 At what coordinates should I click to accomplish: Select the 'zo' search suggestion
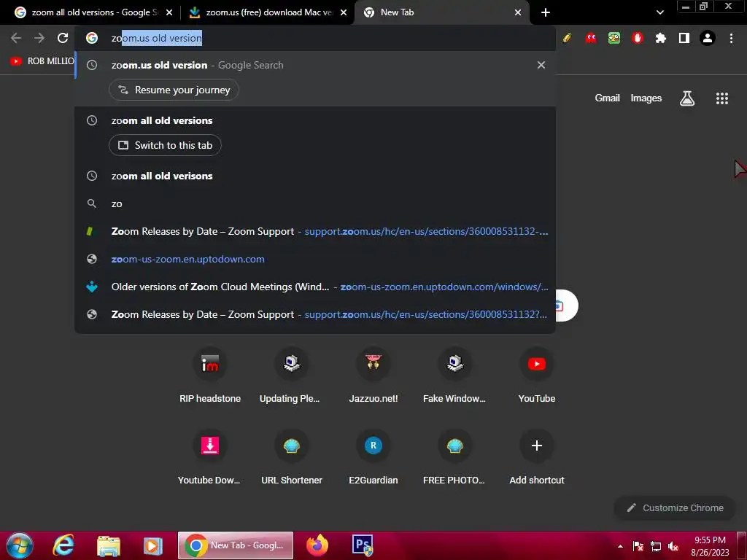(315, 204)
